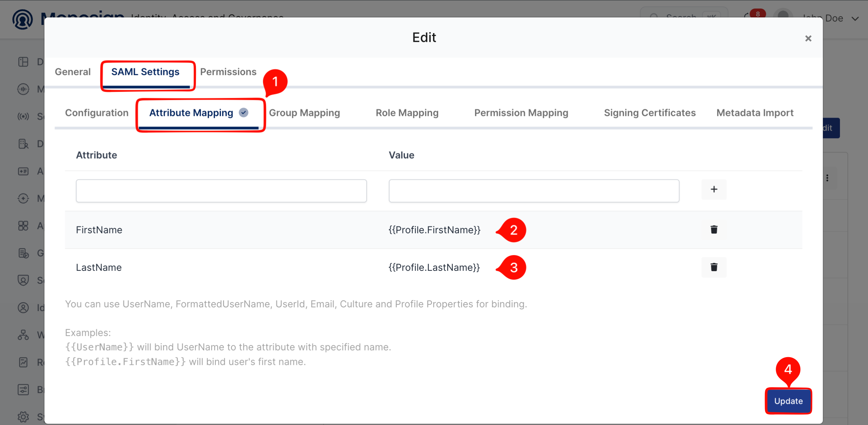Add new attribute with plus button
868x425 pixels.
click(x=714, y=189)
